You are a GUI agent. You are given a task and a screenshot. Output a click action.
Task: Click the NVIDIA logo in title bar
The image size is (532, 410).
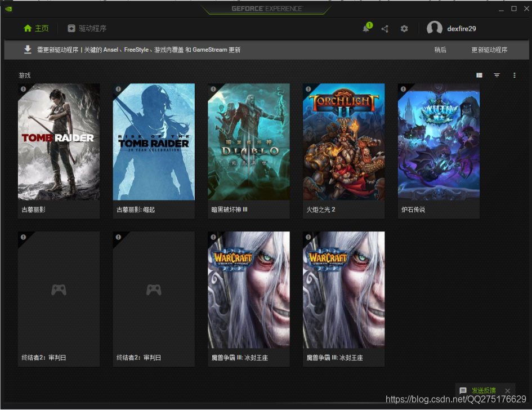(8, 9)
